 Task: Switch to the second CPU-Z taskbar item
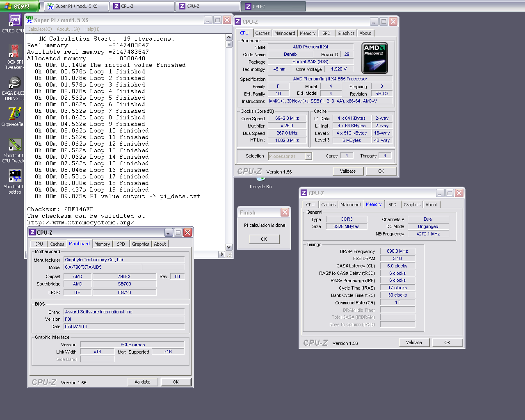click(208, 6)
